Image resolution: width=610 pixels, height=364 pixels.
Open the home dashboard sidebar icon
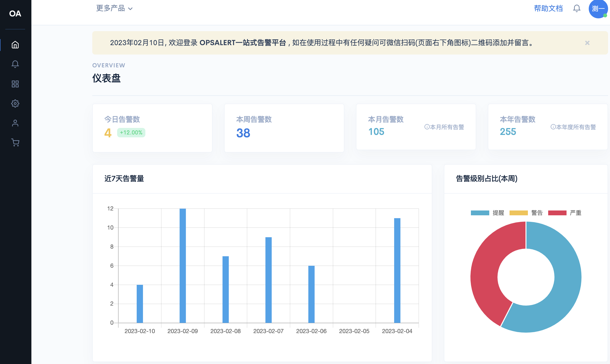point(15,45)
